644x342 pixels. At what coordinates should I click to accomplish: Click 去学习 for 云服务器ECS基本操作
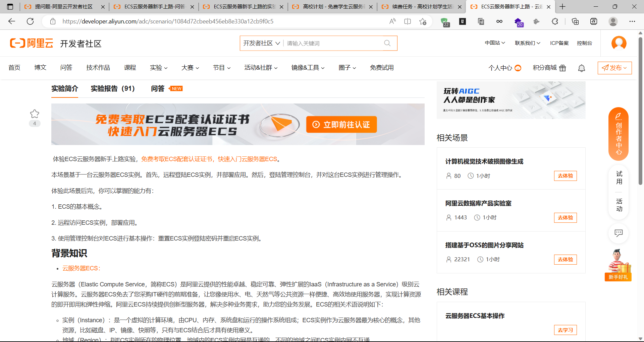pos(565,330)
